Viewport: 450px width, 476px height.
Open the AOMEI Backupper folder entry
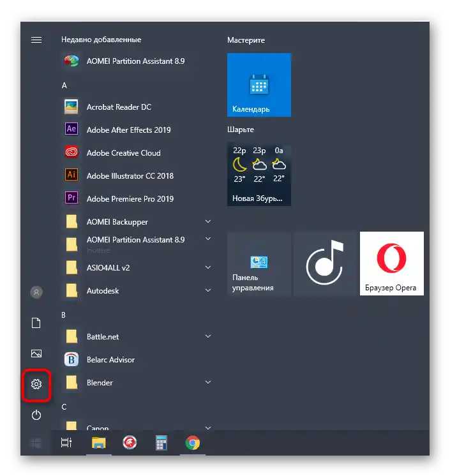click(136, 222)
